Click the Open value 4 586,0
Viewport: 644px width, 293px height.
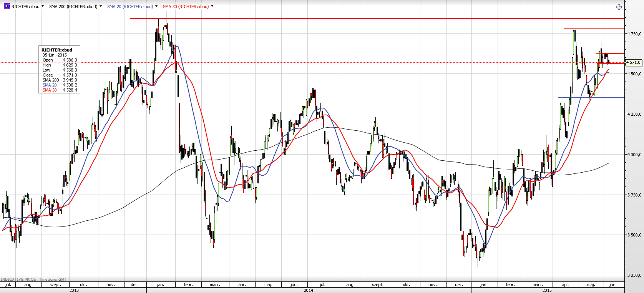70,60
